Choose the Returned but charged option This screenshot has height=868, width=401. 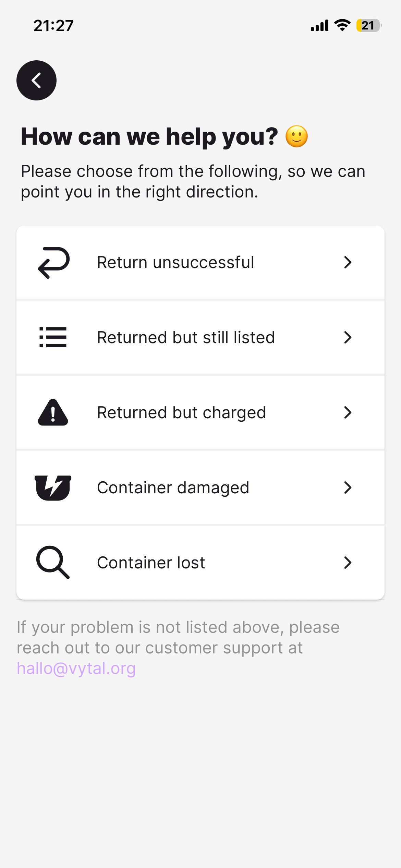181,412
